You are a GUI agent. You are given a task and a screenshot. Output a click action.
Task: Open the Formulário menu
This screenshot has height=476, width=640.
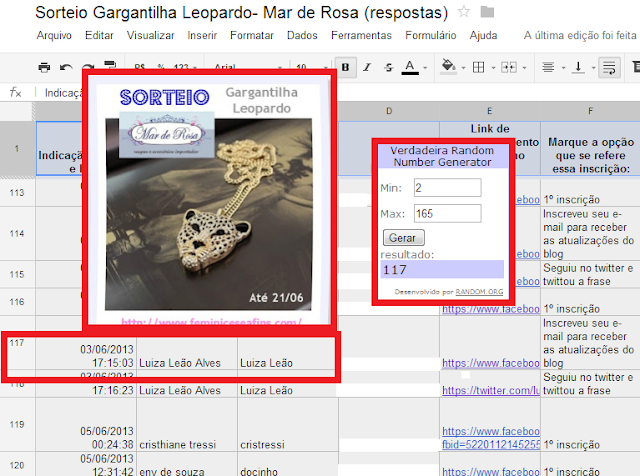pyautogui.click(x=431, y=36)
